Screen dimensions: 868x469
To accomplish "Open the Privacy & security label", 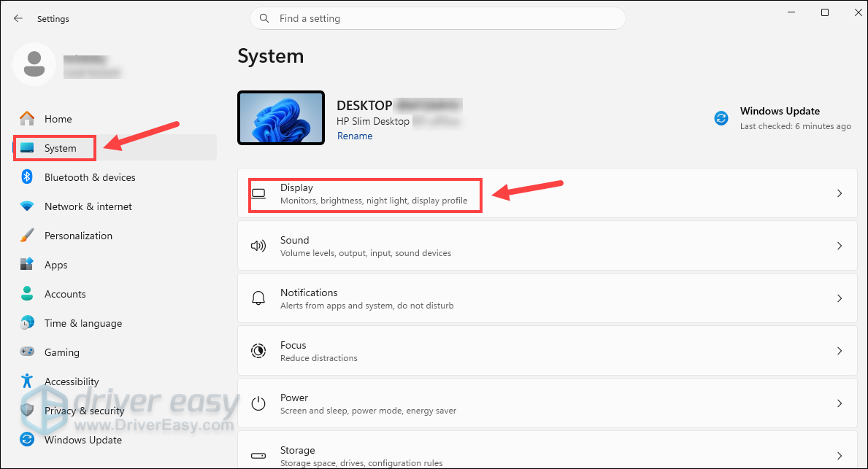I will point(84,411).
